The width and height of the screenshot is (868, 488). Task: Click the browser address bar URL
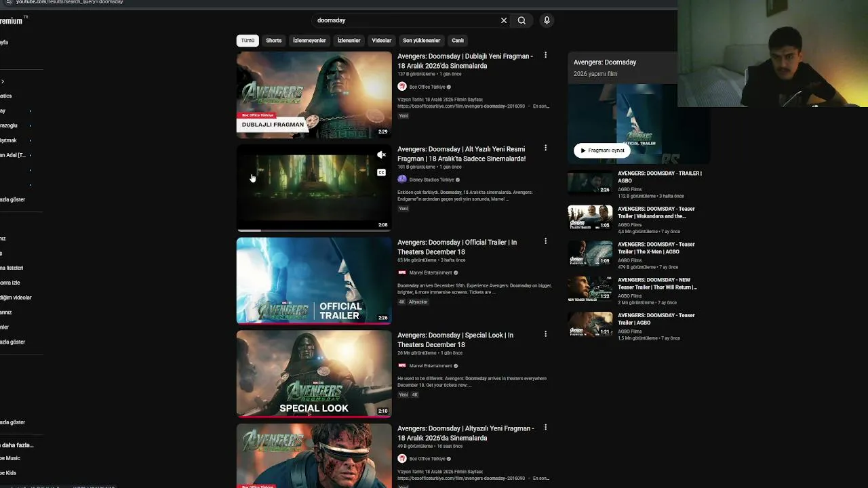(x=70, y=2)
